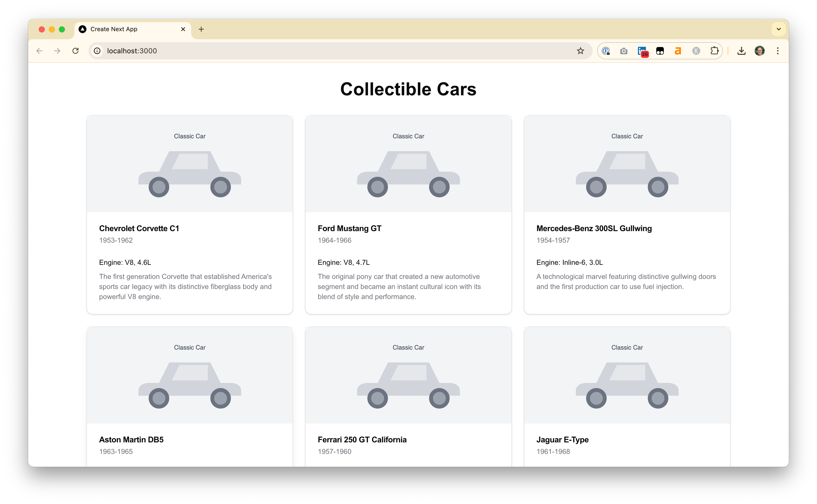Click the browser page refresh button
The height and width of the screenshot is (504, 817).
(x=76, y=51)
